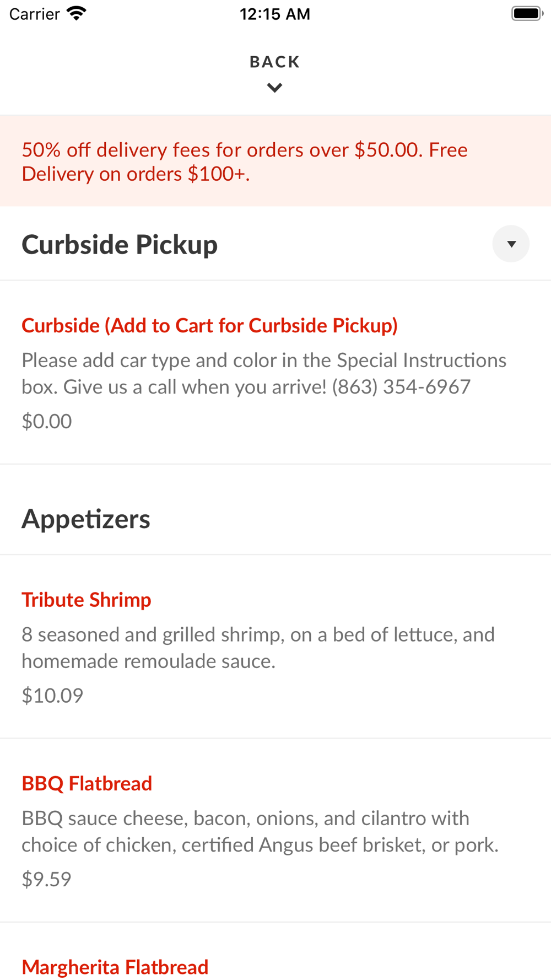
Task: Tap the Wi-Fi icon in status bar
Action: pos(76,14)
